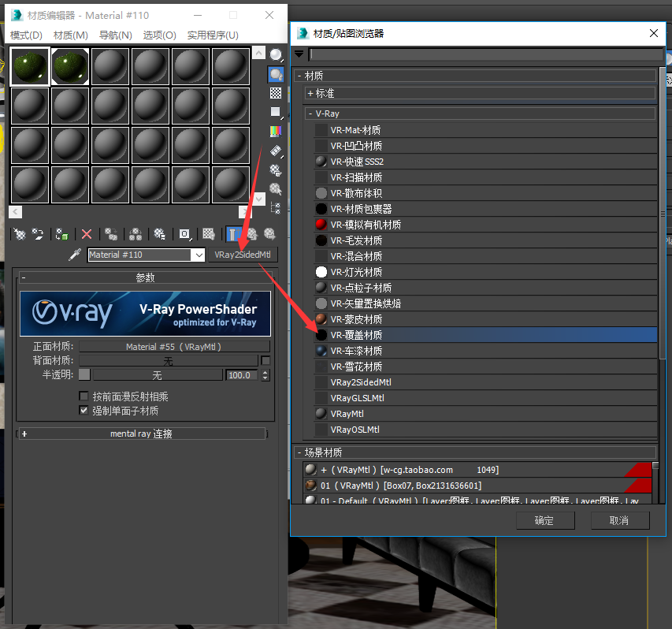This screenshot has height=629, width=672.
Task: Open the 导航(N) menu
Action: [115, 35]
